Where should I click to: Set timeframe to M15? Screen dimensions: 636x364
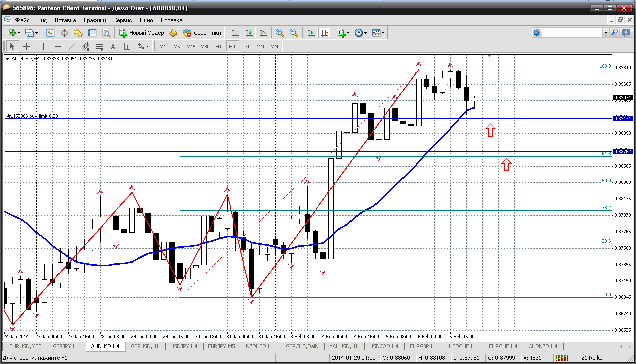coord(191,46)
